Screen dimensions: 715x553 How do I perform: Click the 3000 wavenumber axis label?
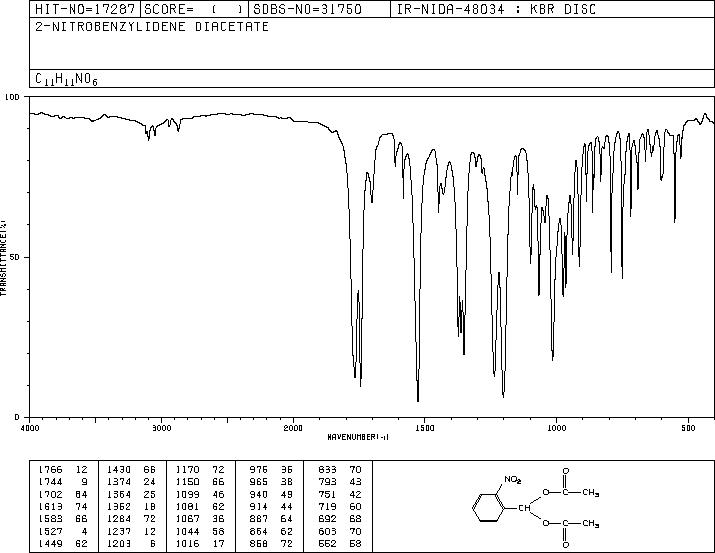[161, 428]
